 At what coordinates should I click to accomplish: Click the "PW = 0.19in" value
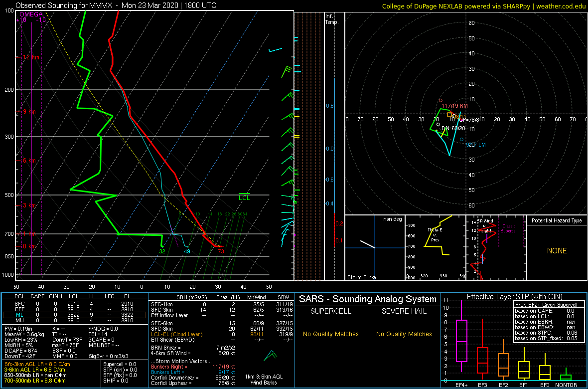coord(18,329)
